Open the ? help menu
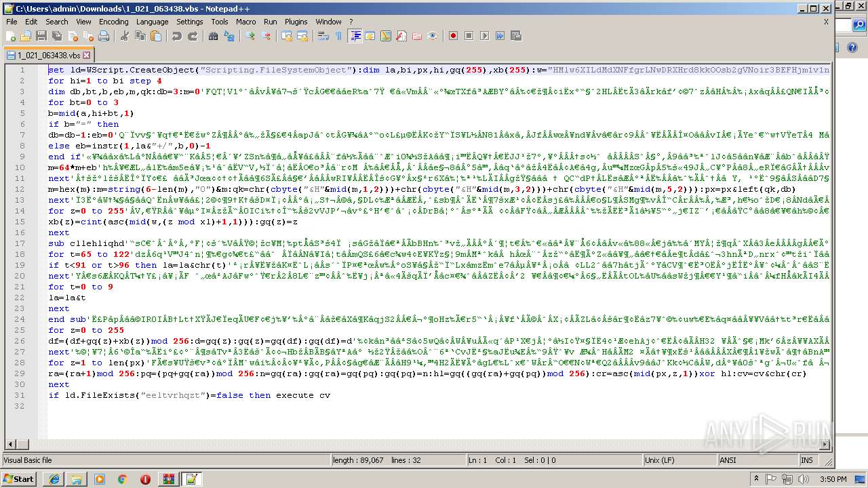 tap(351, 22)
